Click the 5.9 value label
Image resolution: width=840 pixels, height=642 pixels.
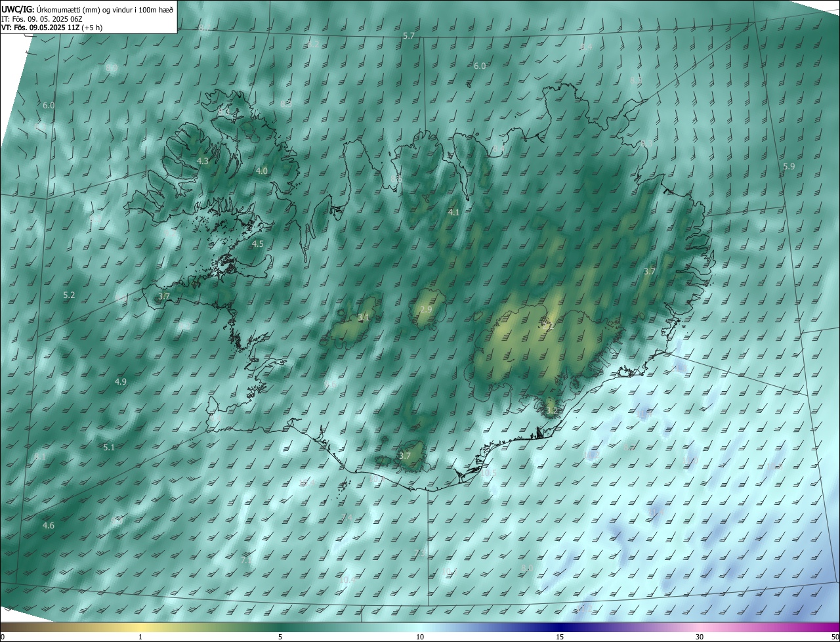coord(789,167)
